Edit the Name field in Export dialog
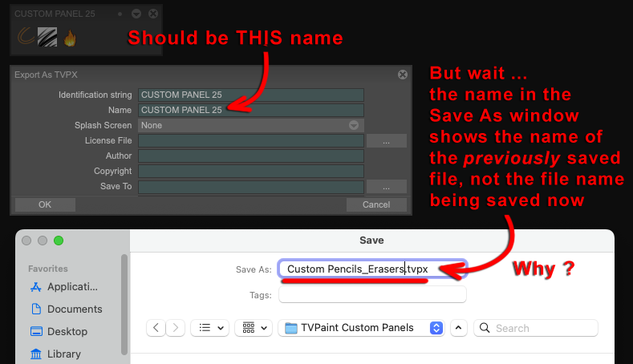 pyautogui.click(x=250, y=110)
